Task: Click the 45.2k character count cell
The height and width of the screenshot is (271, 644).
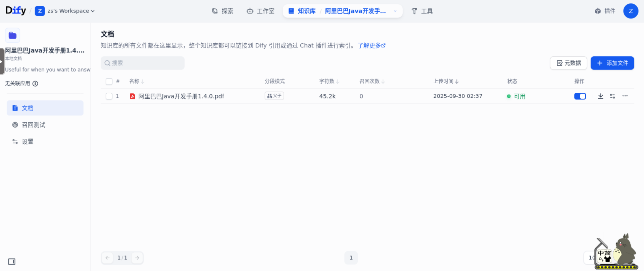Action: 327,96
